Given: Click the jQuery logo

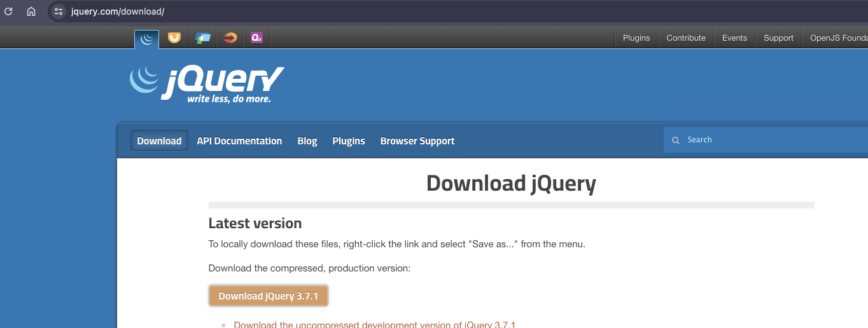Looking at the screenshot, I should [207, 84].
